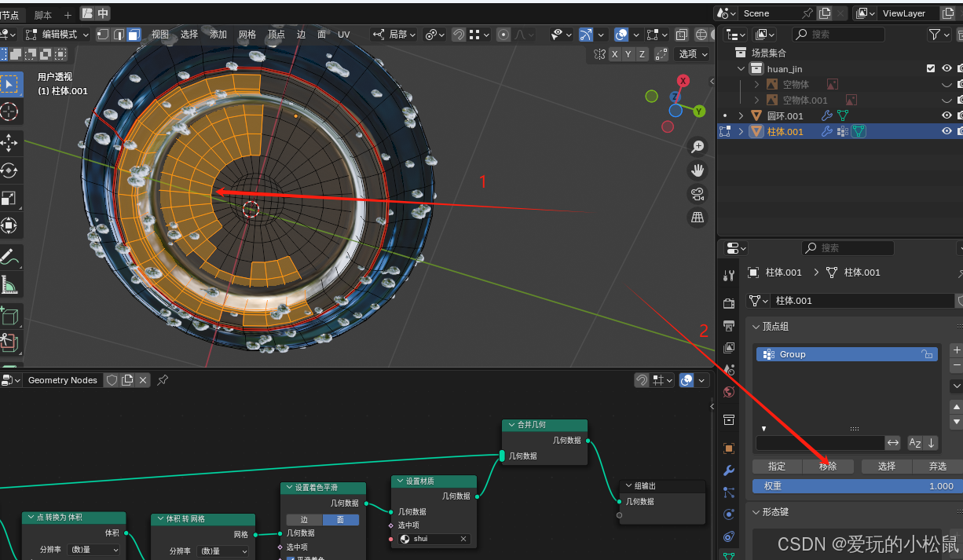
Task: Select the Move tool
Action: (x=9, y=143)
